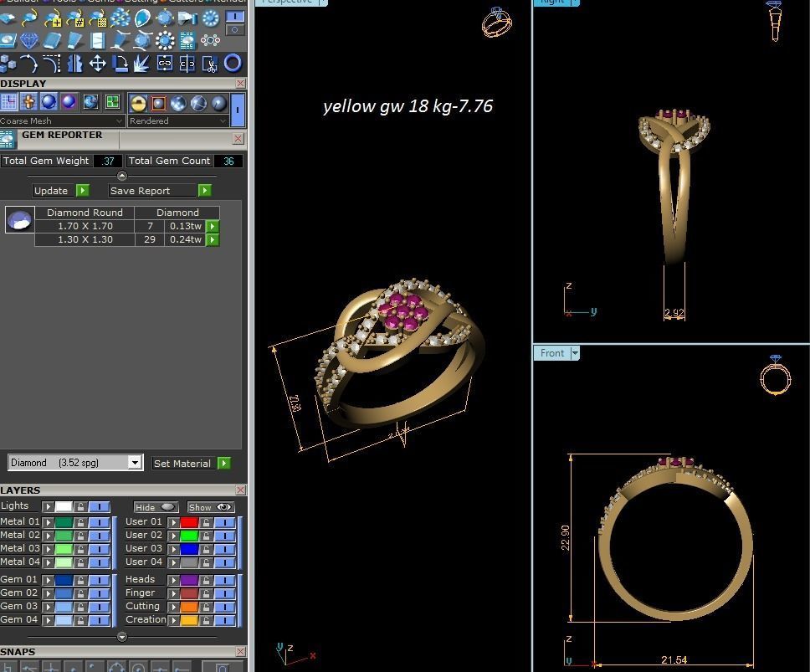Click the Total Gem Weight value field

(x=108, y=162)
